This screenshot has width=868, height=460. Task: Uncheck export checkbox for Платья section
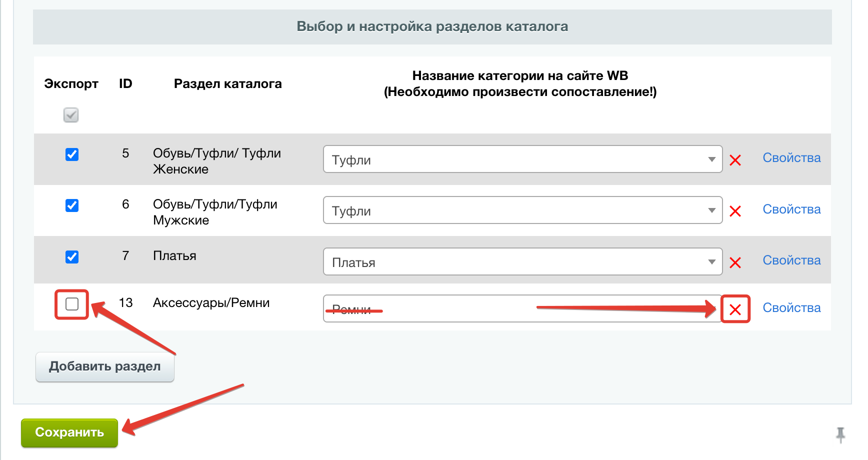[72, 257]
